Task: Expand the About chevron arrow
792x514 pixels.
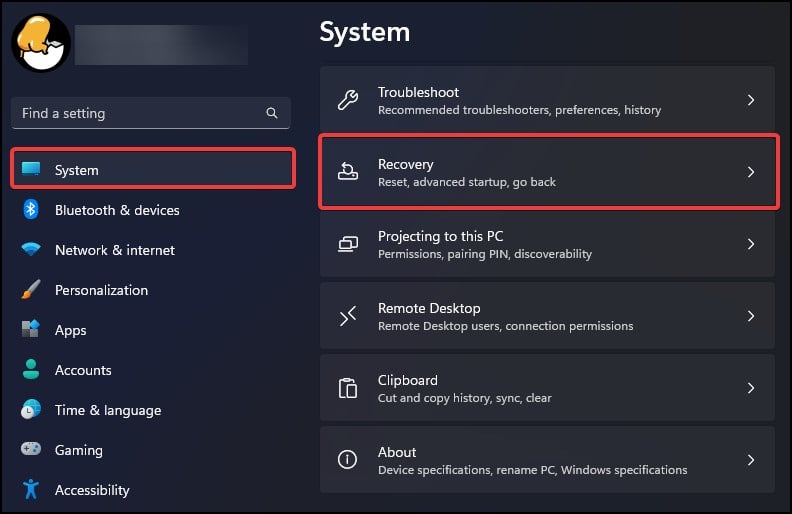Action: point(751,460)
